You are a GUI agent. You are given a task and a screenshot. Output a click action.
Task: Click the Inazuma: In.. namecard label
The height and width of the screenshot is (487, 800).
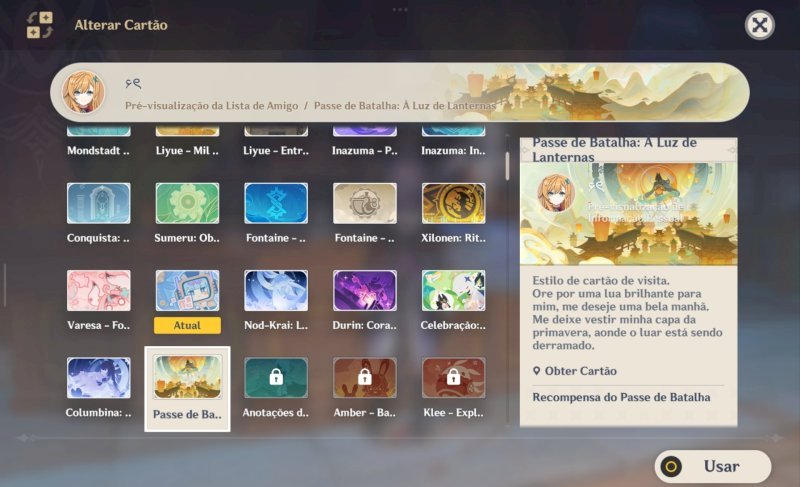coord(454,150)
